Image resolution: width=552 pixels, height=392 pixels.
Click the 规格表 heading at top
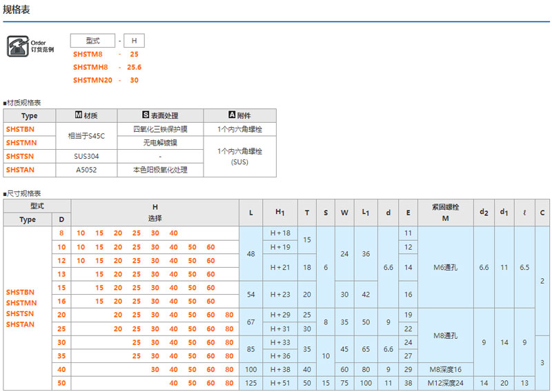tap(17, 10)
